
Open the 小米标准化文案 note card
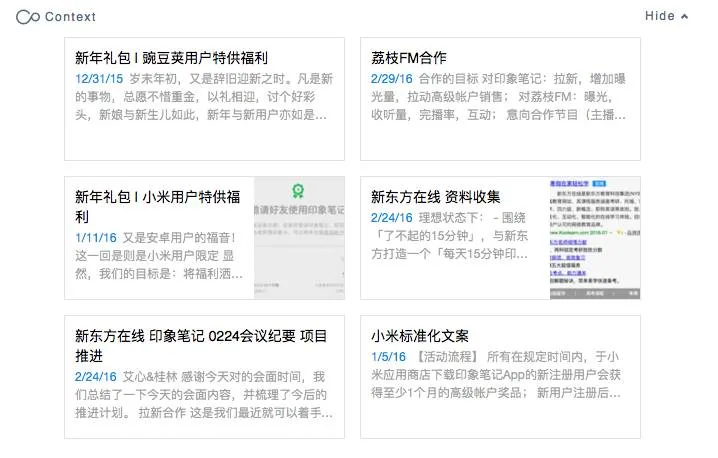(500, 377)
